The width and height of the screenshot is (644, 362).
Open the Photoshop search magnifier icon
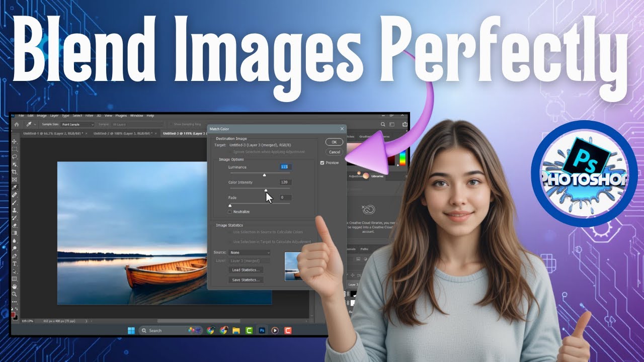tap(383, 125)
